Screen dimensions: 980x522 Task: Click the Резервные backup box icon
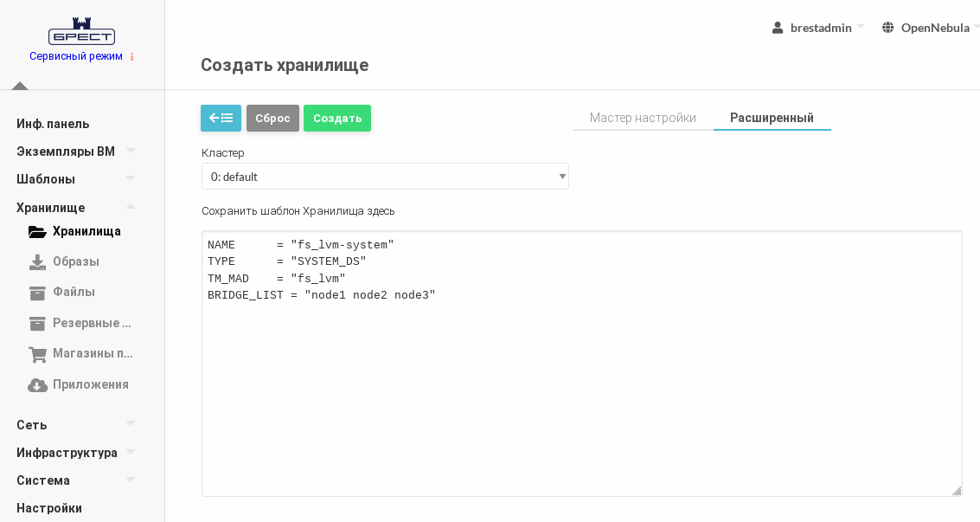37,323
